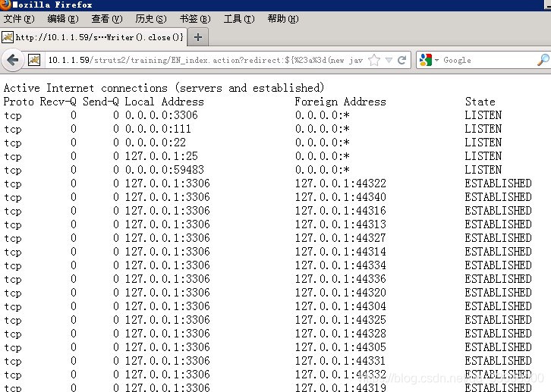Click foreign address 127.0.0.1:44327
The width and height of the screenshot is (551, 392).
[341, 238]
